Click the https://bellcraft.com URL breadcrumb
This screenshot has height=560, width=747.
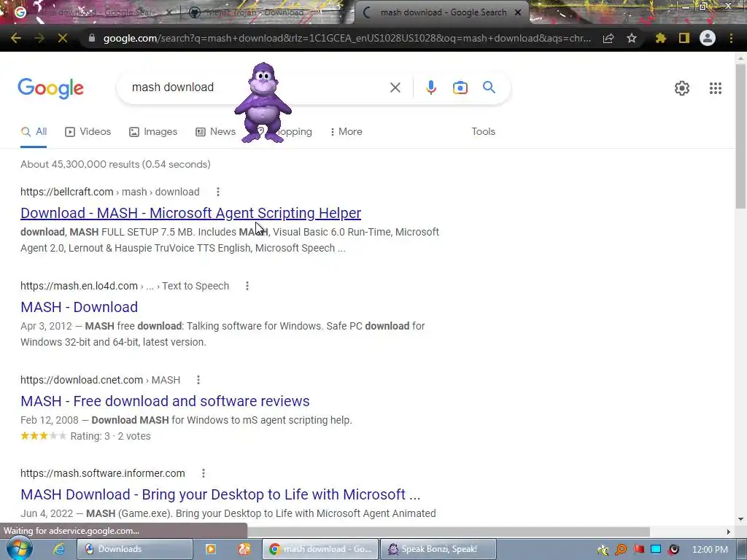(x=66, y=192)
